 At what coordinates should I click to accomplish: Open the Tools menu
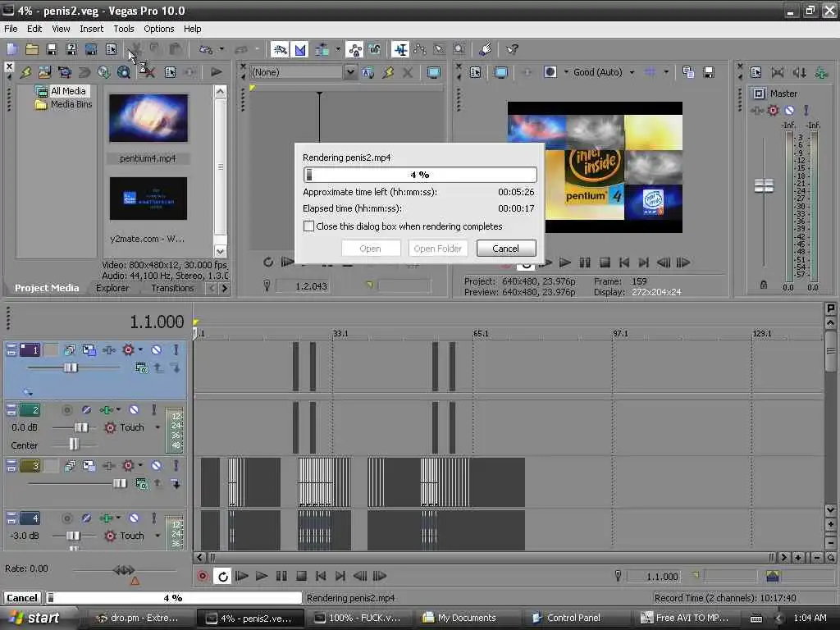[124, 29]
